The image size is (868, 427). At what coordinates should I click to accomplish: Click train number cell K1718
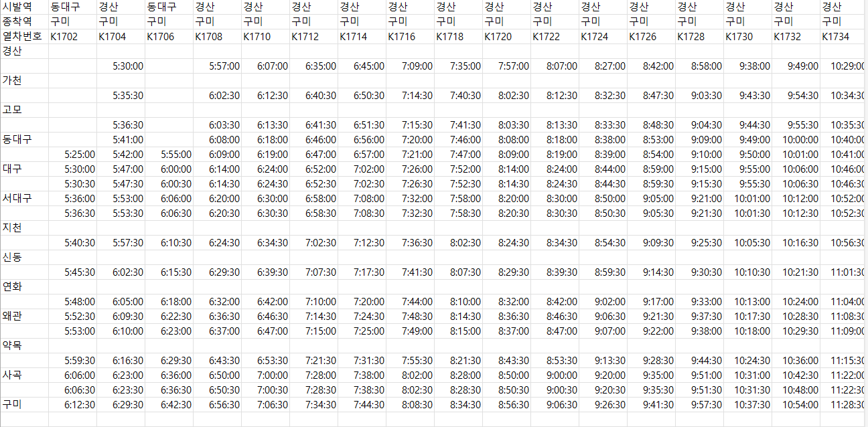pyautogui.click(x=459, y=37)
